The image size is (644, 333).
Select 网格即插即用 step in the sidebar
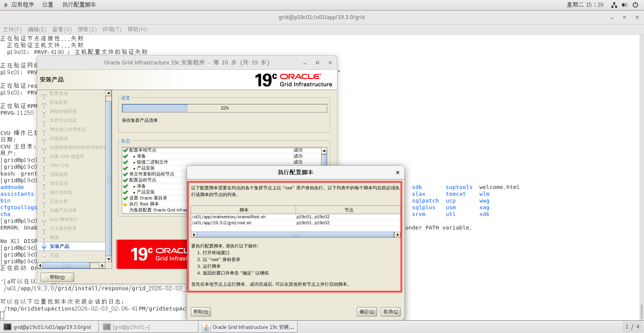coord(63,111)
